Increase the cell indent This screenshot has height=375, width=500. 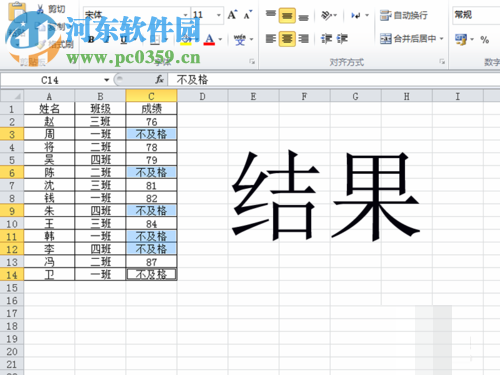(x=342, y=39)
